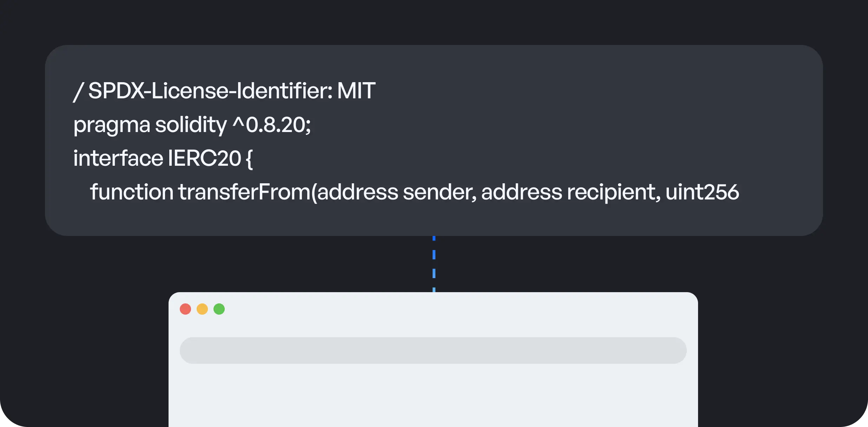Focus the gray address bar
Viewport: 868px width, 427px height.
pos(433,350)
